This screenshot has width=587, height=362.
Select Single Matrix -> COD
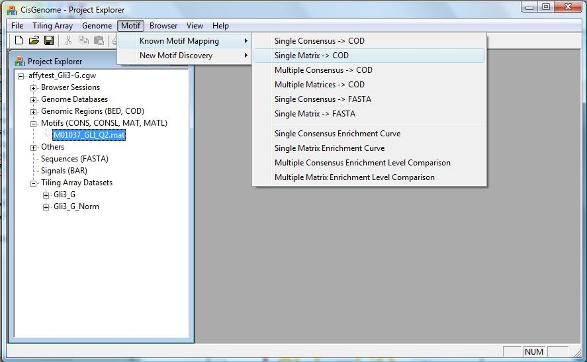click(x=369, y=55)
